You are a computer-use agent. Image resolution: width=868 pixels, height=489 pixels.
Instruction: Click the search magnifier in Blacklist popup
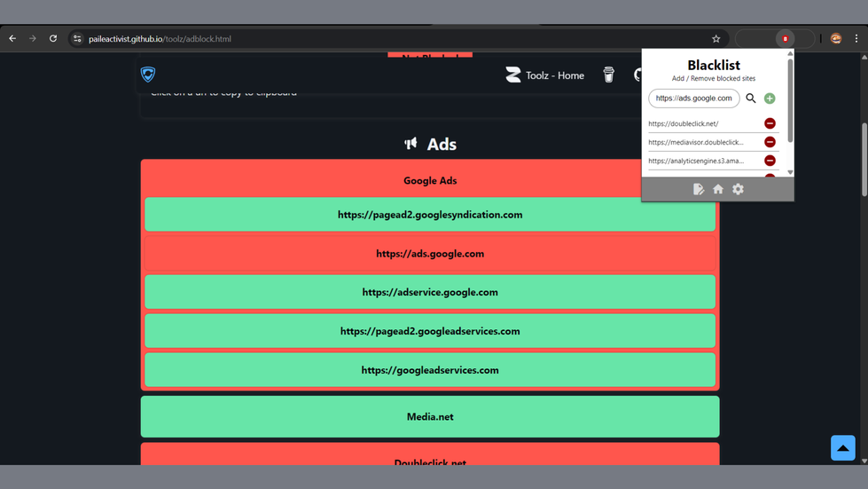(x=751, y=98)
